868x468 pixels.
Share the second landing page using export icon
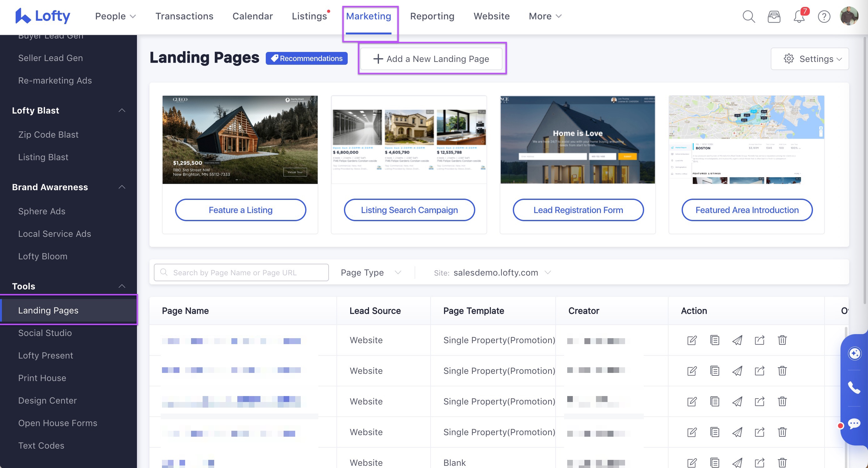coord(760,371)
